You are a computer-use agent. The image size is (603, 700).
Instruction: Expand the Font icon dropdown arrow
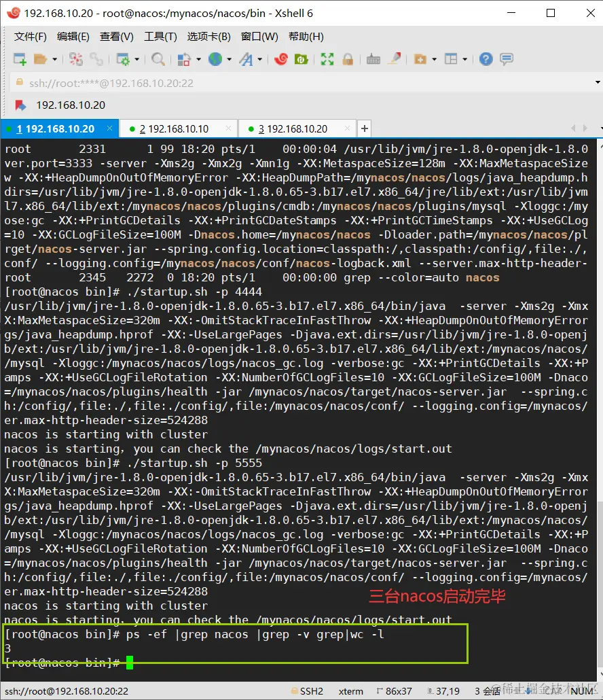coord(259,59)
